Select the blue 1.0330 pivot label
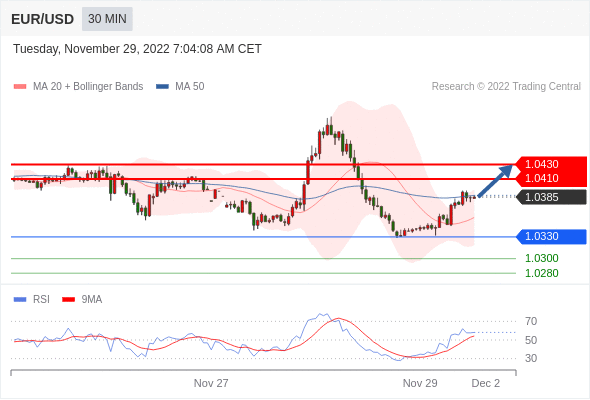590x400 pixels. click(551, 237)
